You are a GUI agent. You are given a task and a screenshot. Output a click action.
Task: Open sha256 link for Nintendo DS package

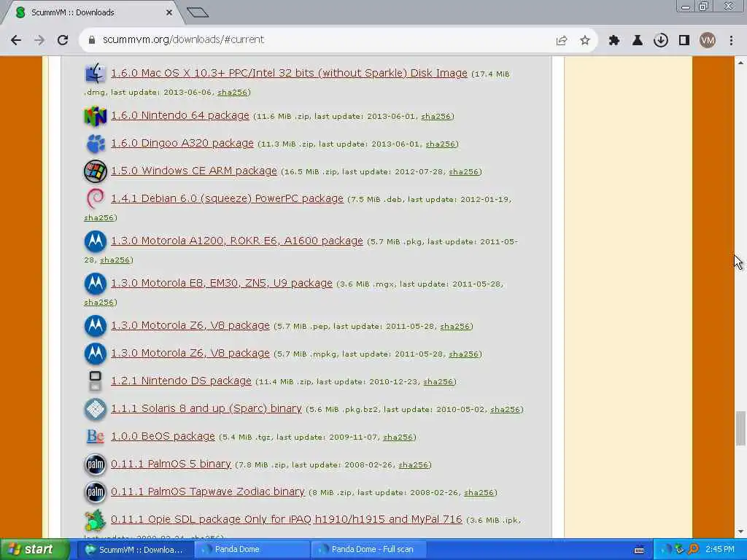[438, 382]
